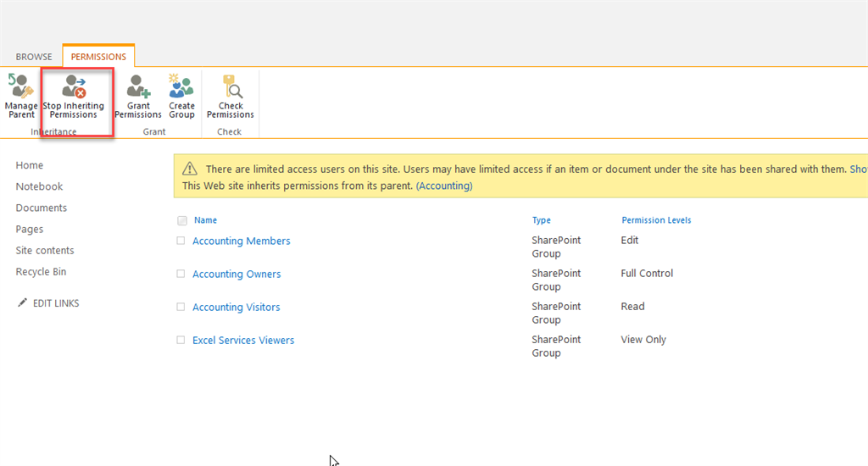Click the pencil icon beside EDIT LINKS
This screenshot has width=868, height=466.
(22, 302)
